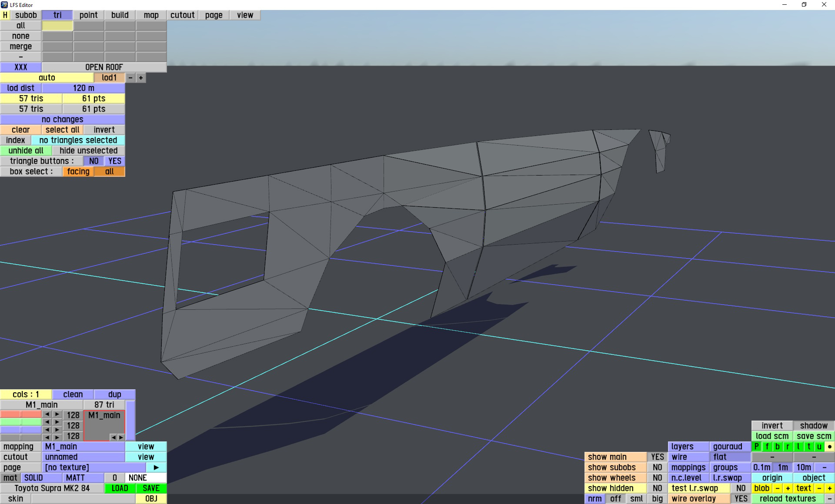835x504 pixels.
Task: Click the minus button beside lod1
Action: [x=130, y=78]
